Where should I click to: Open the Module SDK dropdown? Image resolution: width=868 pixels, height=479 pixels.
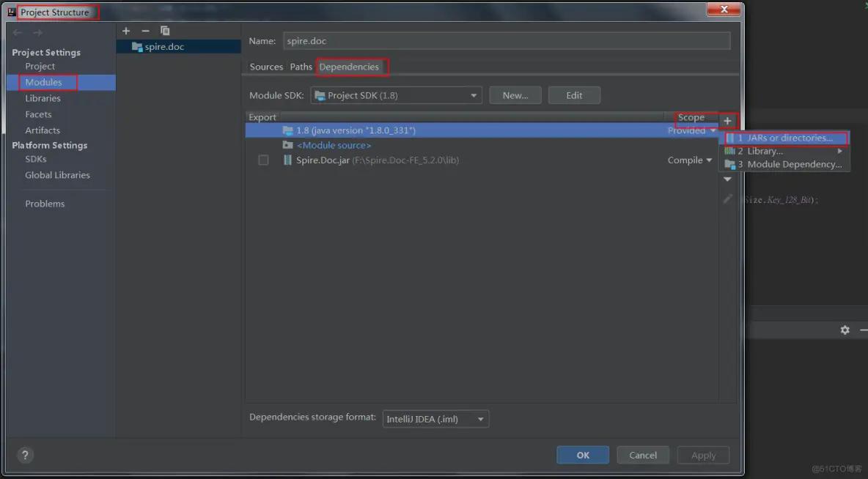[x=397, y=95]
